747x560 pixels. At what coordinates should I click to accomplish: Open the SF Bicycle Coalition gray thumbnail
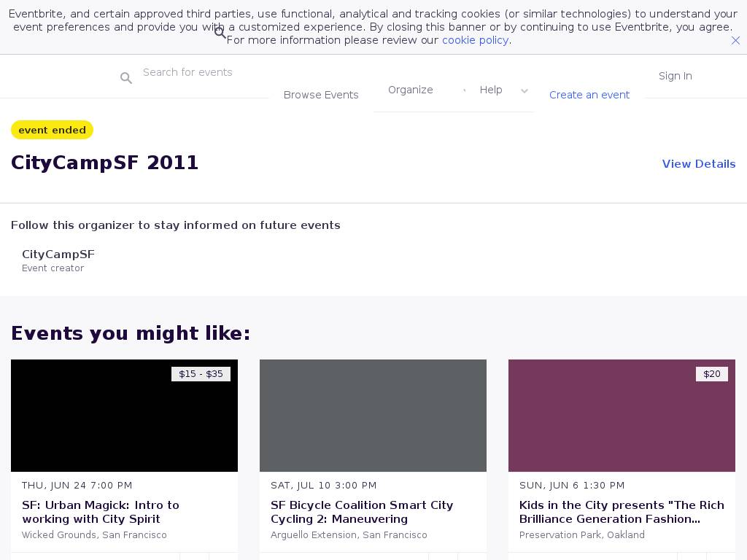pos(373,416)
